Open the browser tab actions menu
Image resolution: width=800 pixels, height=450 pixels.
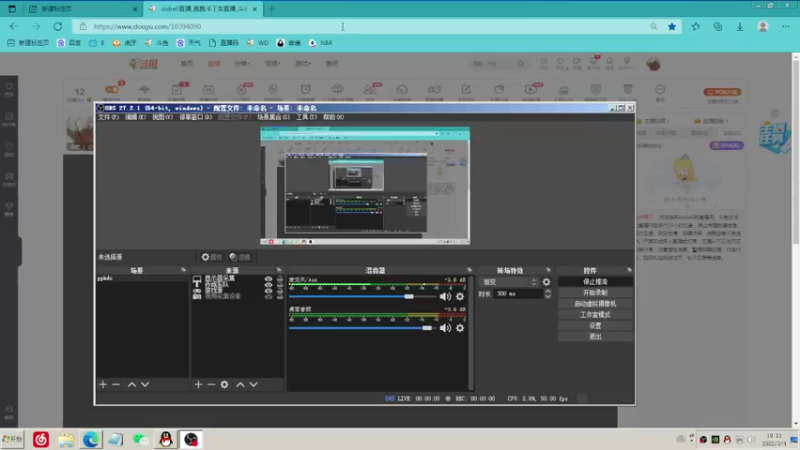12,9
